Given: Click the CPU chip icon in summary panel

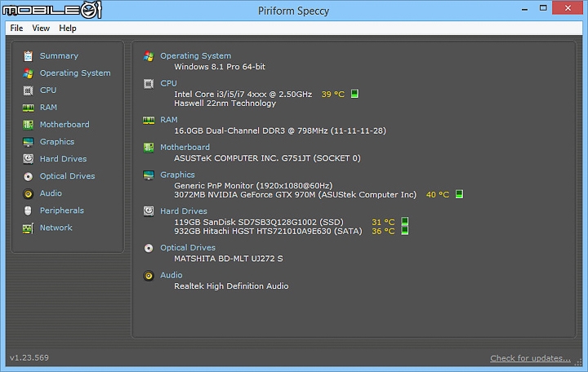Looking at the screenshot, I should click(x=149, y=83).
